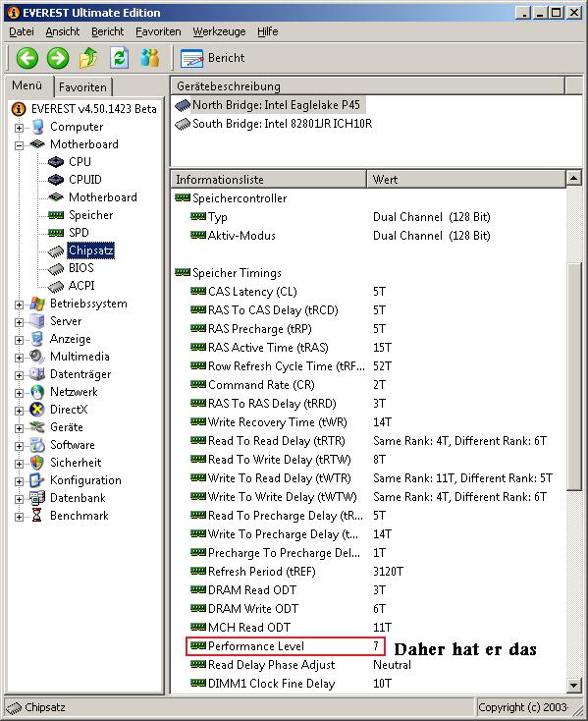Expand the DirectX tree node
This screenshot has height=721, width=588.
[19, 411]
